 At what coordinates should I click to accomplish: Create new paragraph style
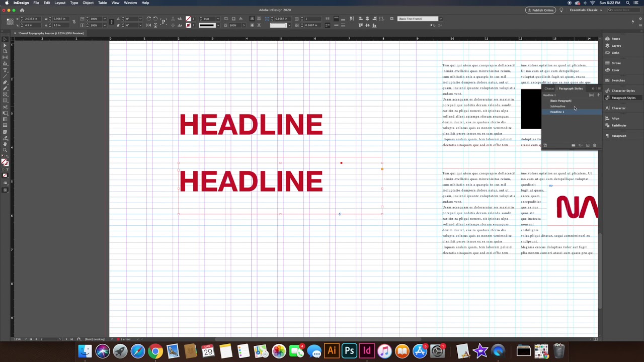click(588, 145)
